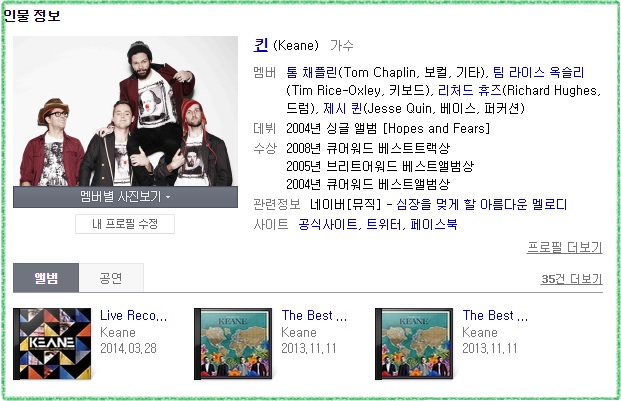Visit the 공식사이트 link
This screenshot has width=621, height=401.
328,224
